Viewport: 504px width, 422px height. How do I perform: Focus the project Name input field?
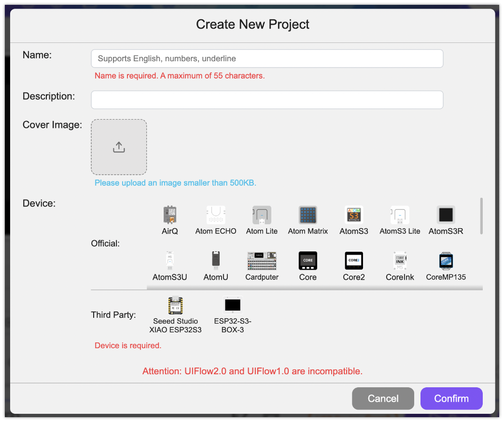(267, 58)
